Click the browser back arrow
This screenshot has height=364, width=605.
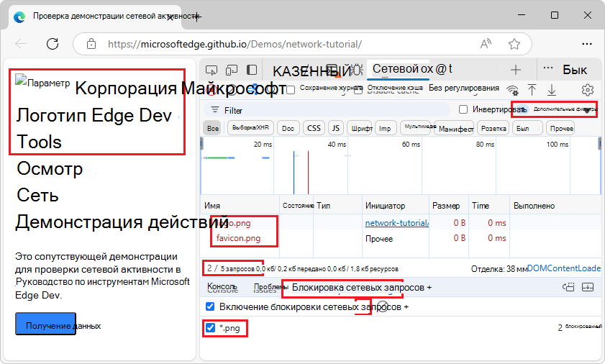(21, 44)
